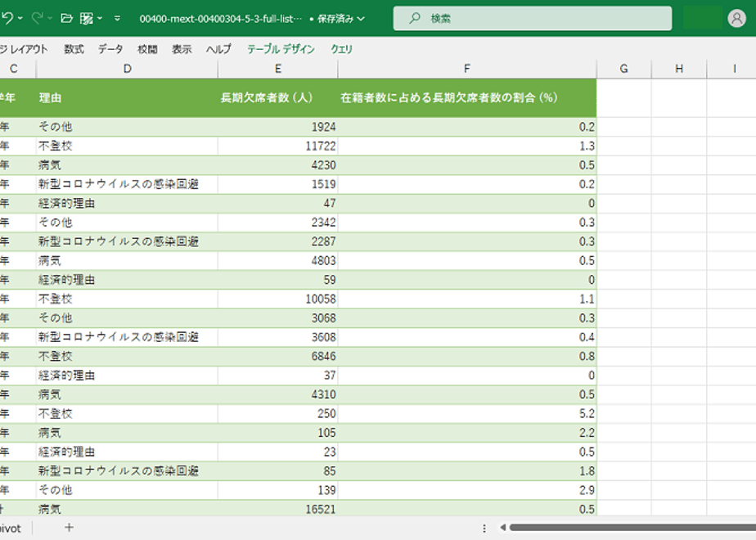Screen dimensions: 756x540
Task: Select column D header
Action: pyautogui.click(x=127, y=69)
